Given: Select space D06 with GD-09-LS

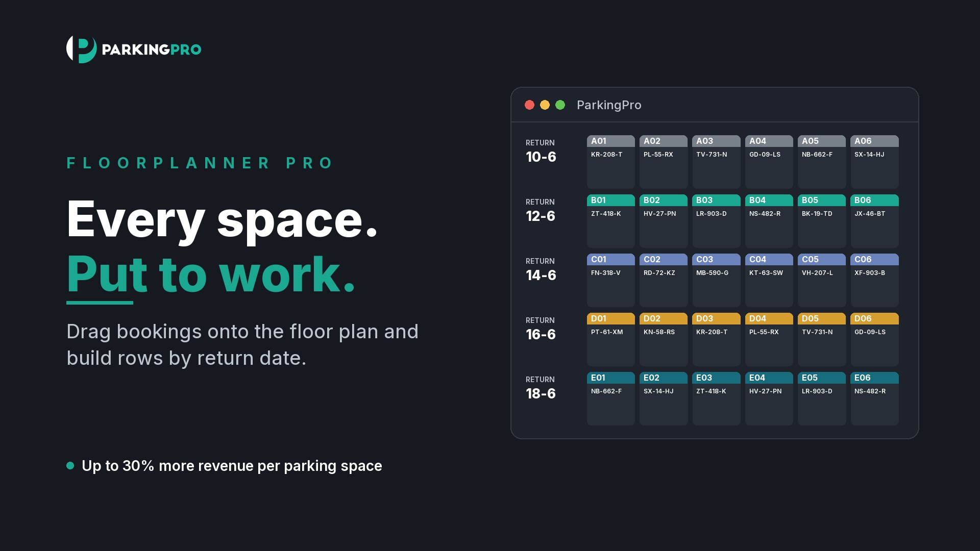Looking at the screenshot, I should [x=874, y=339].
